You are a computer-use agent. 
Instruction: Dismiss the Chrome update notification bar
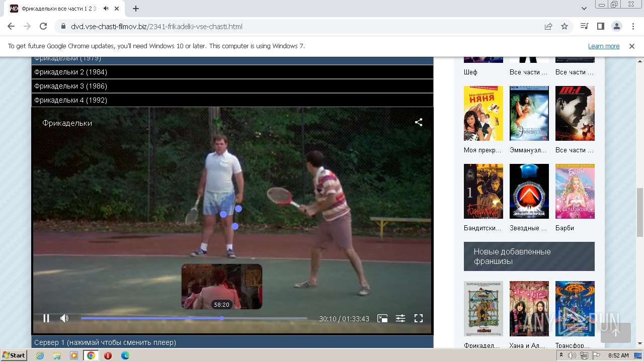coord(632,46)
